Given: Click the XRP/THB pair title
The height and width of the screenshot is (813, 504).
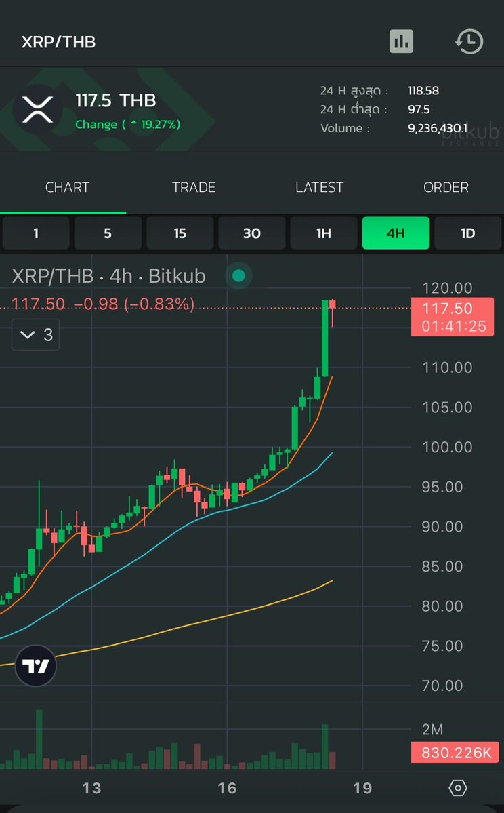Looking at the screenshot, I should tap(58, 42).
